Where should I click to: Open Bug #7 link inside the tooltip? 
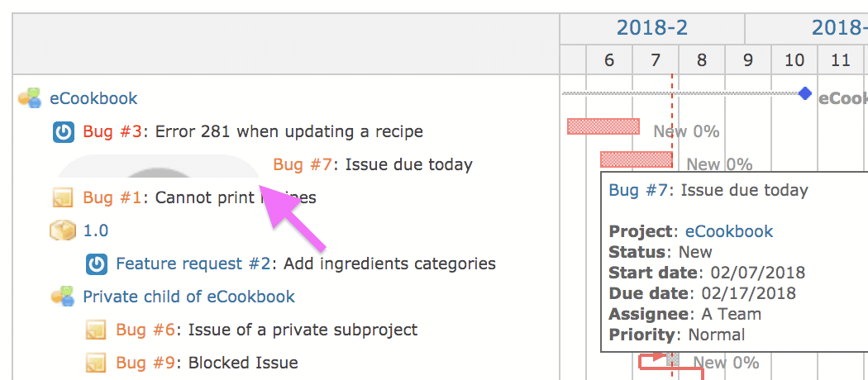(639, 190)
